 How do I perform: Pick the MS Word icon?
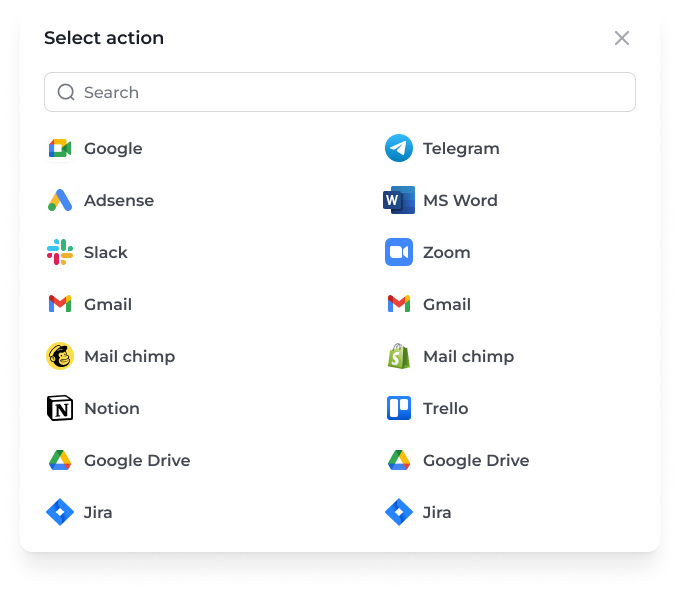[399, 200]
